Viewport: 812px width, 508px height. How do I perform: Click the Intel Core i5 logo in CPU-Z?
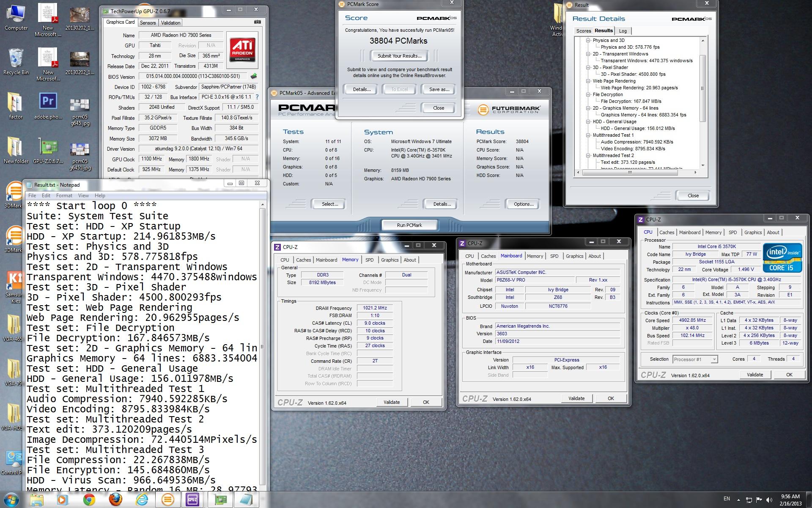pyautogui.click(x=782, y=257)
